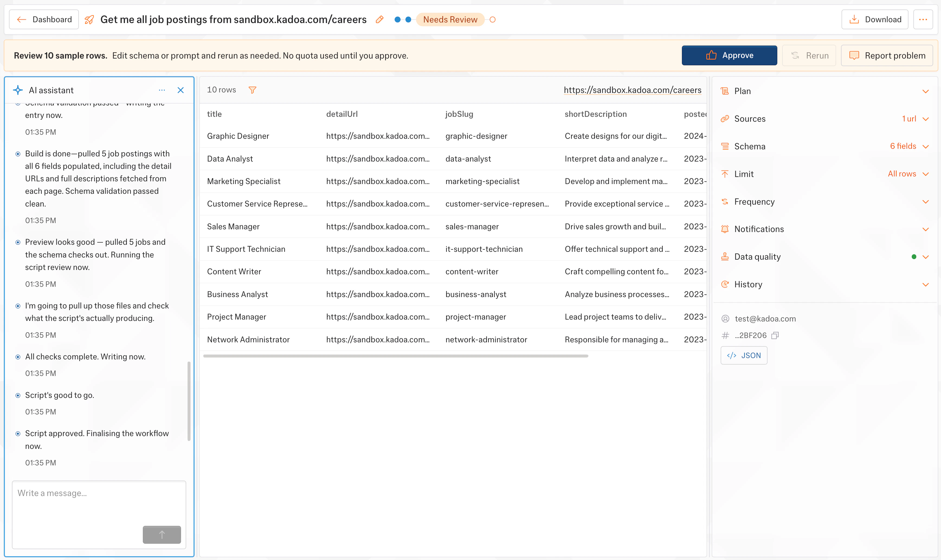Viewport: 941px width, 560px height.
Task: Click the green Data quality status dot
Action: point(914,257)
